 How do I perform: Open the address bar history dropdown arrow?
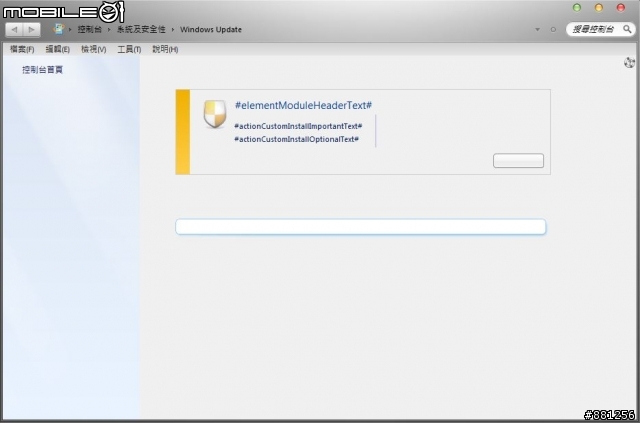(538, 29)
